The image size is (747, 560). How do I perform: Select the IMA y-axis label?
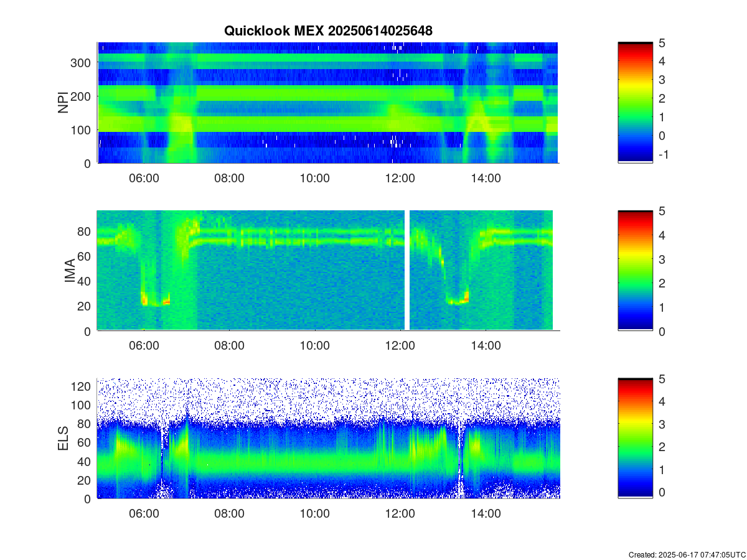tap(70, 271)
